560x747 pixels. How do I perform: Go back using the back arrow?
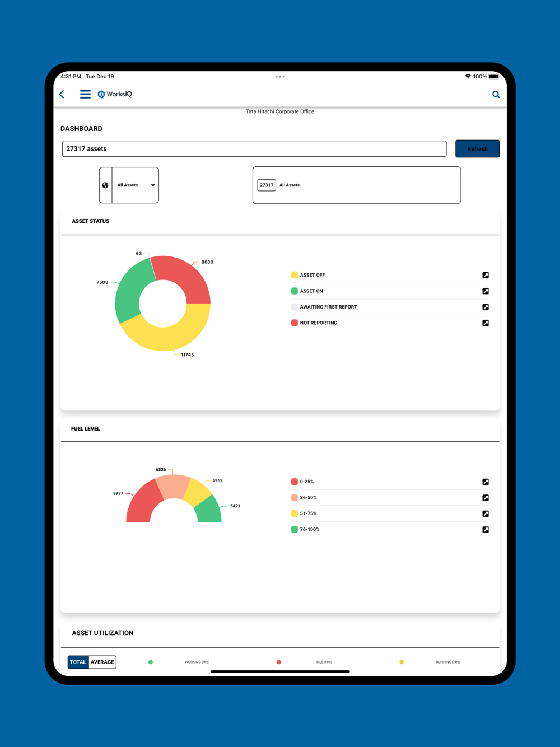pos(62,94)
